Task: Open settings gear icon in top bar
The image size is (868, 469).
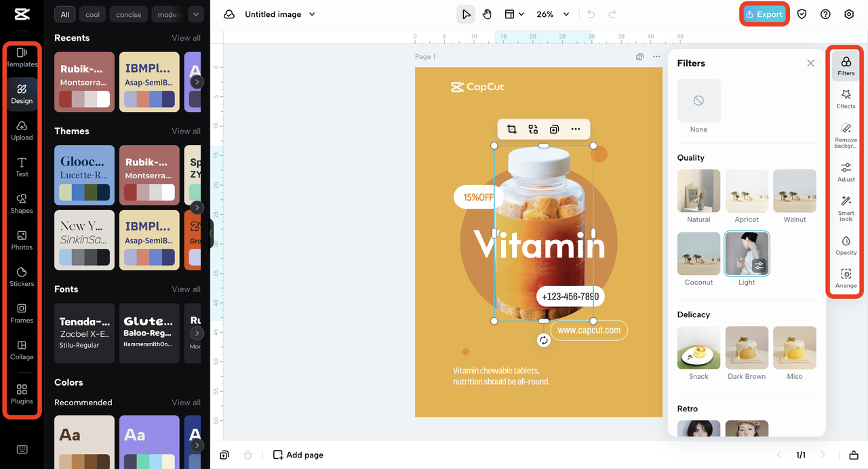Action: (849, 14)
